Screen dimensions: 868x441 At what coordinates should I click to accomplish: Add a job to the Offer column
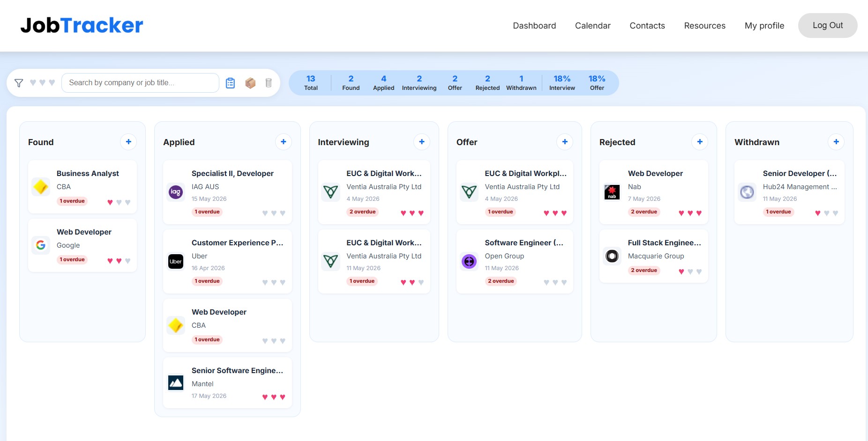click(565, 142)
